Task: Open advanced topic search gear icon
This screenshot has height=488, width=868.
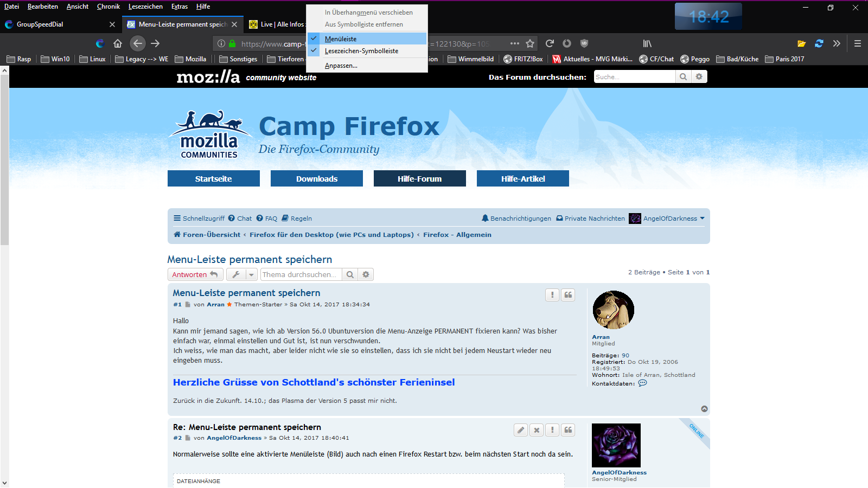Action: (x=366, y=275)
